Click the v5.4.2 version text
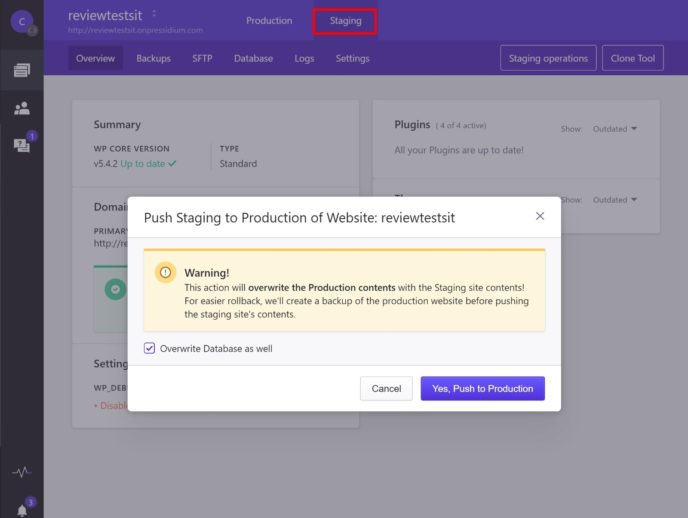This screenshot has width=688, height=518. point(106,164)
